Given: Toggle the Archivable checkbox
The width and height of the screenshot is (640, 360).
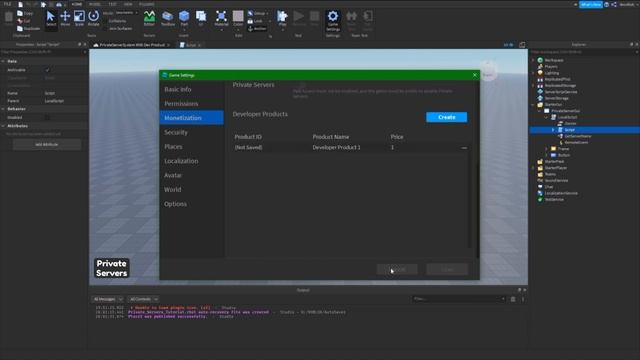Looking at the screenshot, I should click(x=47, y=70).
